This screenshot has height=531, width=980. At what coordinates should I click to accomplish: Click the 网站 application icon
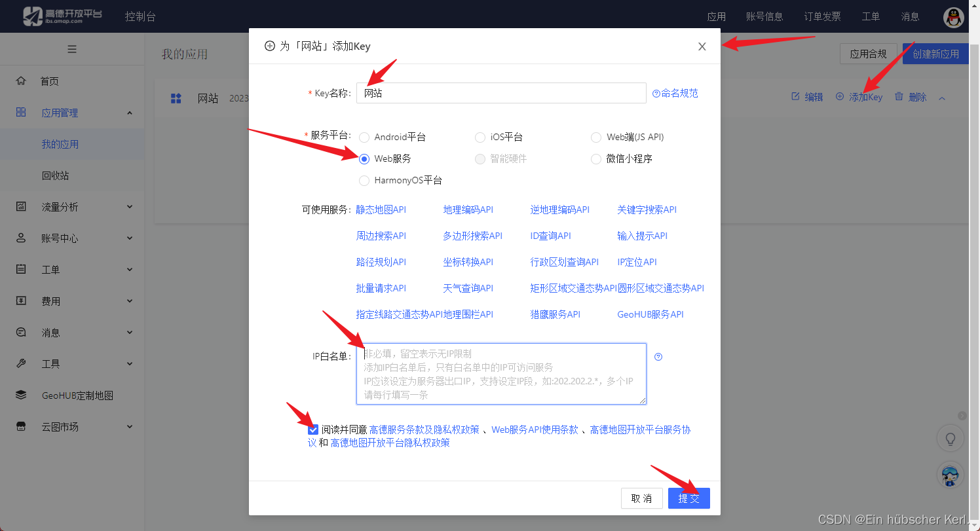176,98
